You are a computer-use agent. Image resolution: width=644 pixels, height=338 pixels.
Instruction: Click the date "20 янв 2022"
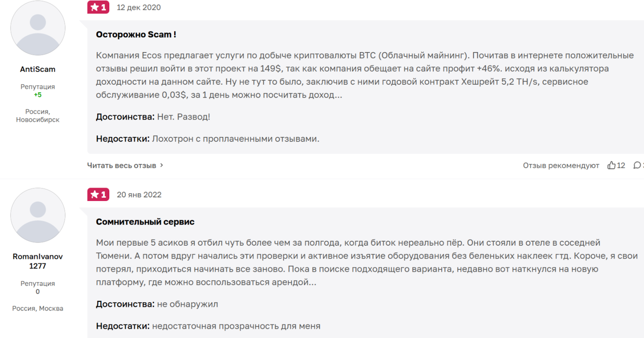pos(139,195)
